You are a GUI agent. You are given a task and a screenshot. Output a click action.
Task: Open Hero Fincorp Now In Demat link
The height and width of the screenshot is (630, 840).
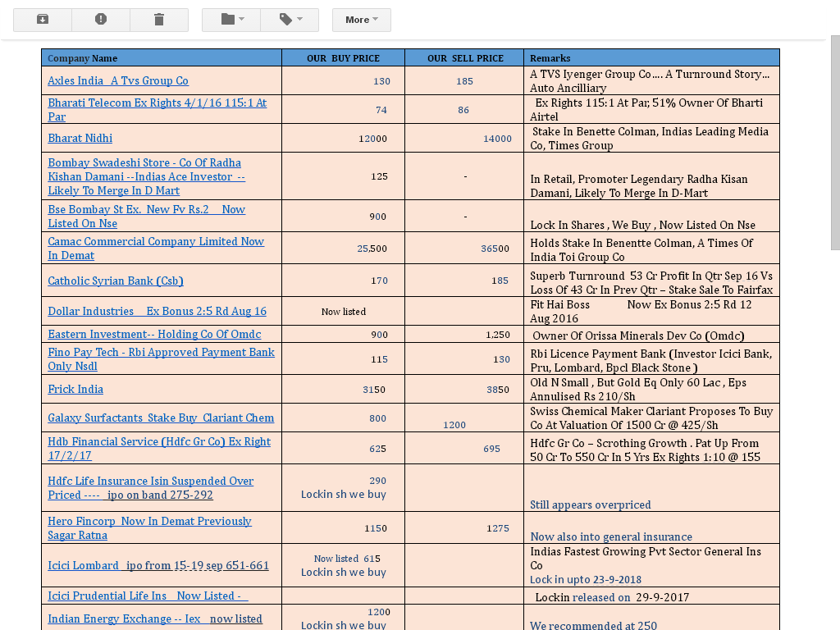(x=149, y=528)
